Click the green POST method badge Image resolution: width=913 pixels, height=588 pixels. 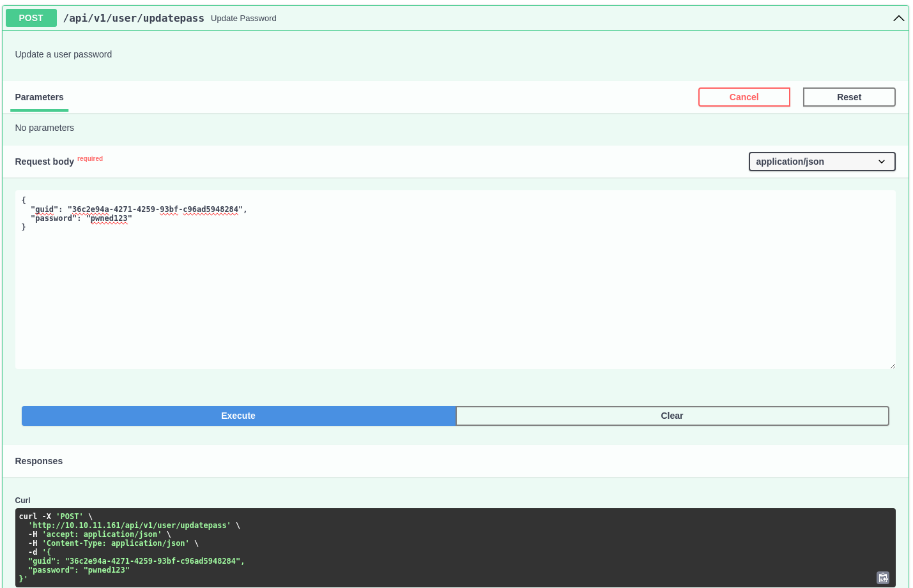click(31, 18)
